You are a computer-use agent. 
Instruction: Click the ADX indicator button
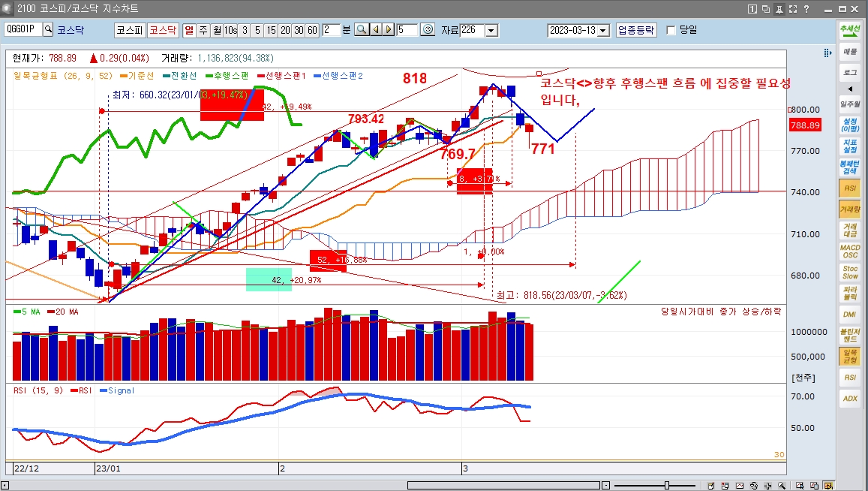(x=850, y=399)
